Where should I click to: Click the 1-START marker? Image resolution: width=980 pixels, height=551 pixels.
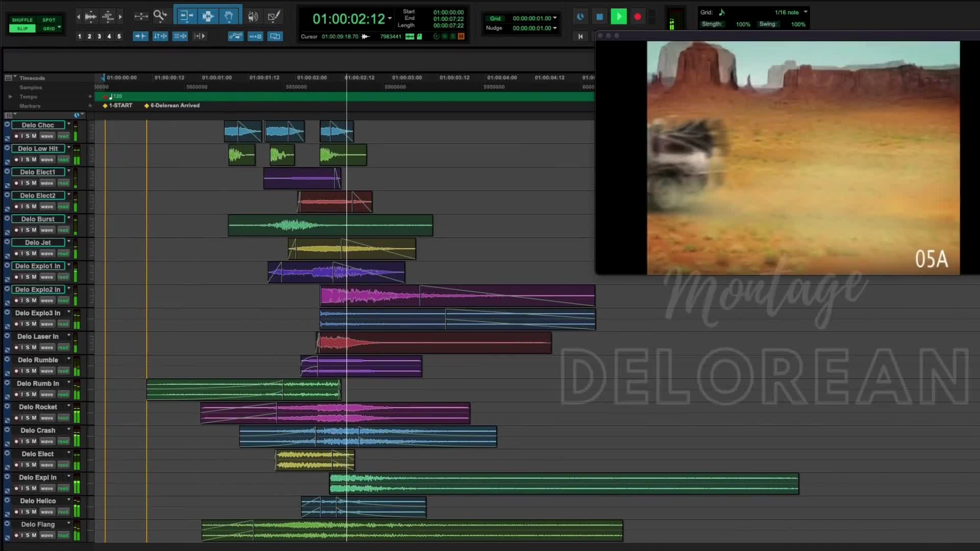[117, 106]
